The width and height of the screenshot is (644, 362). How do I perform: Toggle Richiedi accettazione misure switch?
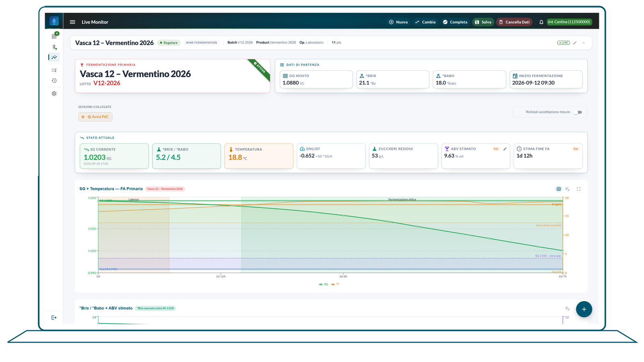(x=578, y=112)
